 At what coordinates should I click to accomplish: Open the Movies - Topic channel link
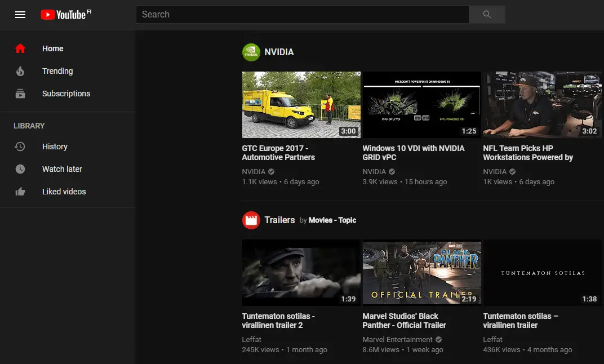(332, 220)
